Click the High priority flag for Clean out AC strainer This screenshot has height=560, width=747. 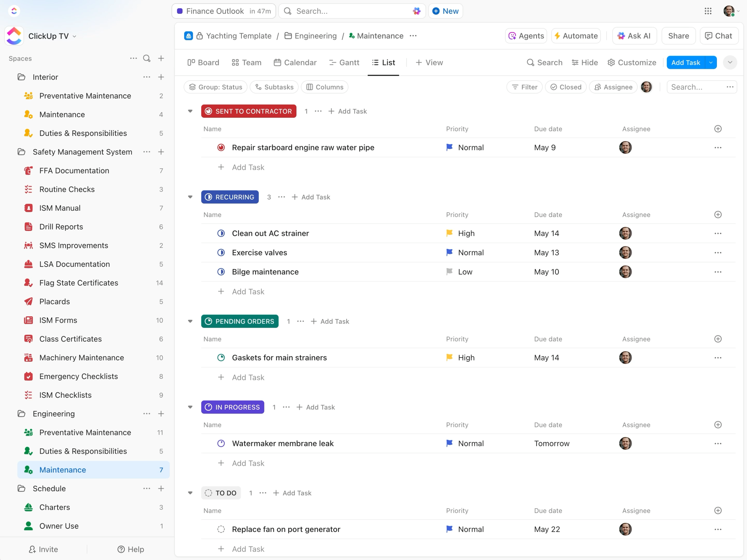tap(449, 233)
